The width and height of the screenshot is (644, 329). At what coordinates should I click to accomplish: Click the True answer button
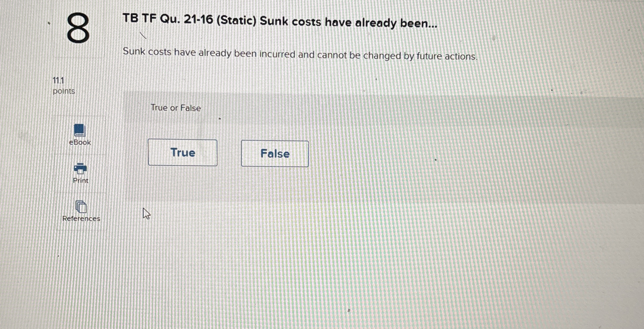tap(182, 153)
